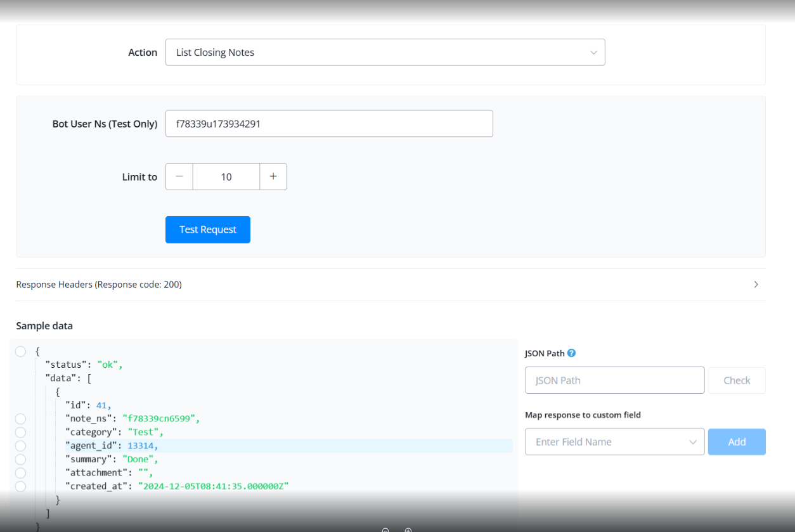Click the JSON Path help question icon
Viewport: 795px width, 532px height.
click(x=572, y=353)
